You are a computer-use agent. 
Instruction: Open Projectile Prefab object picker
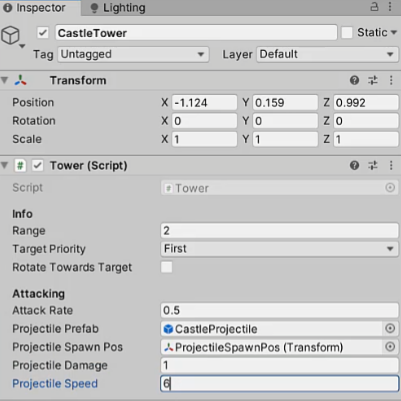click(x=390, y=329)
